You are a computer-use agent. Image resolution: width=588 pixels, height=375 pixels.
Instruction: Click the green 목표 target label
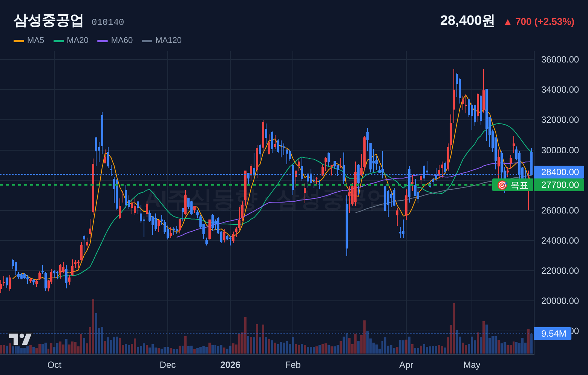pos(513,185)
